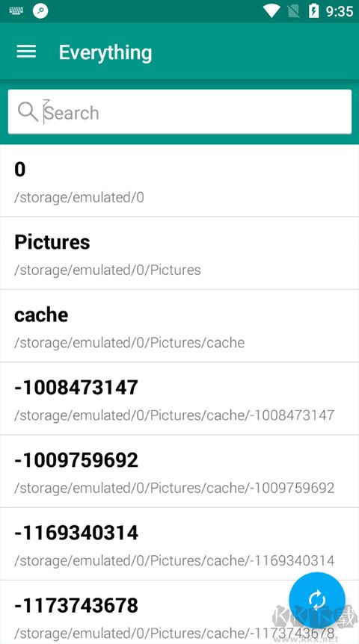Focus the Search text field
359x644 pixels.
179,112
